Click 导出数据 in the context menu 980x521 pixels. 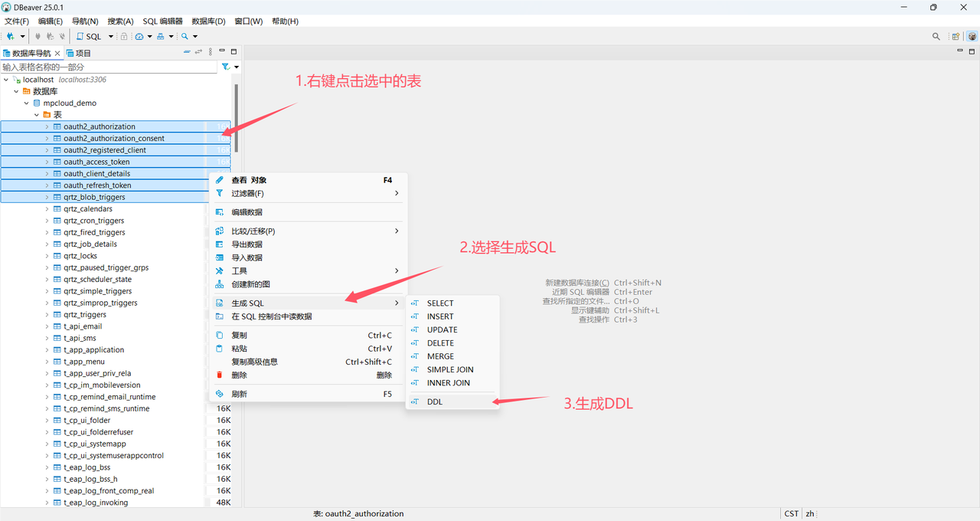(x=247, y=244)
